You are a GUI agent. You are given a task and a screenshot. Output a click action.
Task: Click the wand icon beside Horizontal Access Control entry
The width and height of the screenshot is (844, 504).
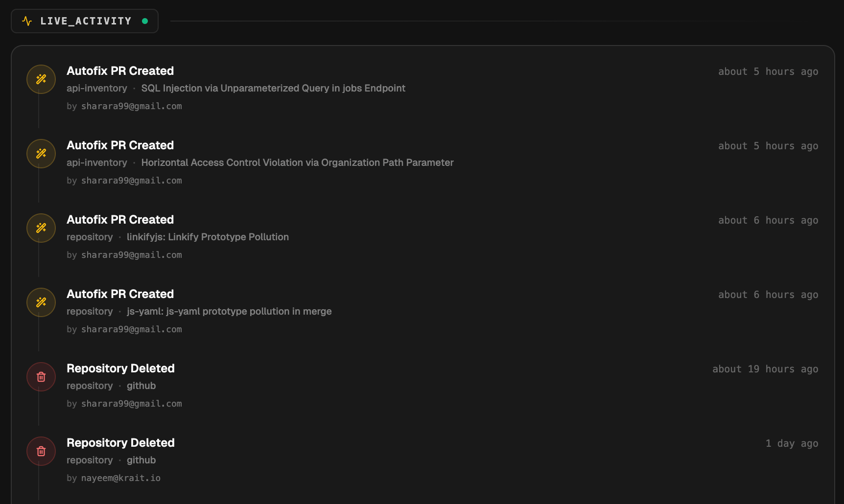[41, 154]
